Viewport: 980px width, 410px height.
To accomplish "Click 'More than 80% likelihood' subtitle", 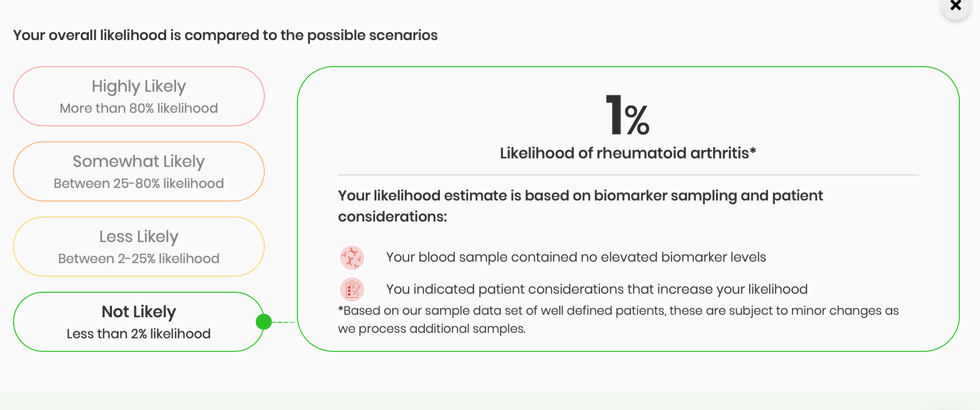I will point(139,108).
